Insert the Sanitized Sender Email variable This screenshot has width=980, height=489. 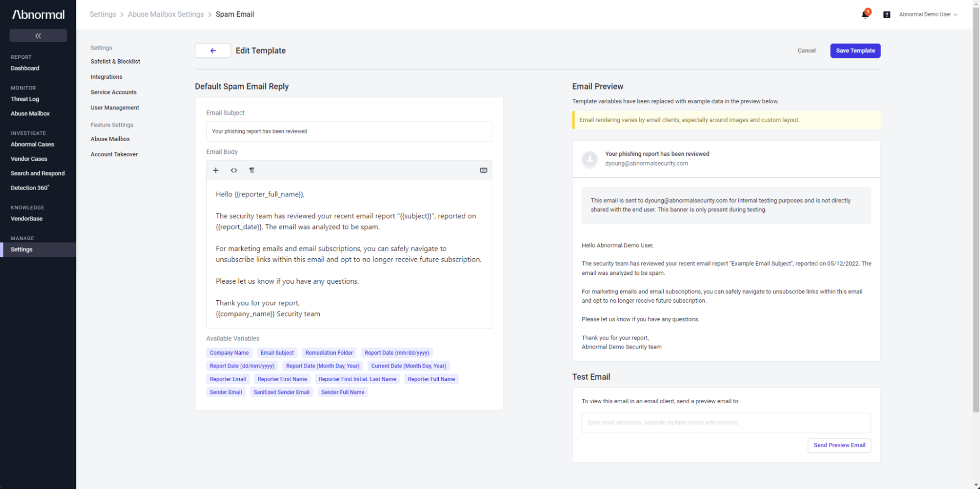281,392
